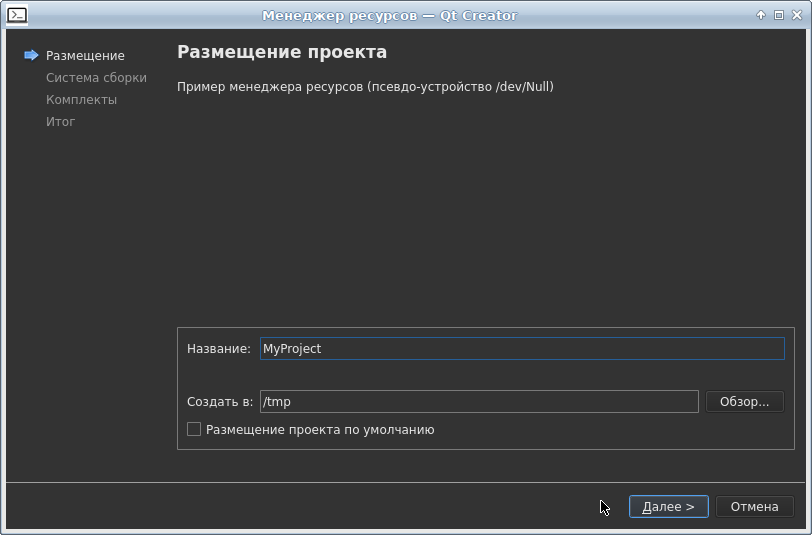Maximize the wizard window
Screen dimensions: 812x535
[x=778, y=15]
